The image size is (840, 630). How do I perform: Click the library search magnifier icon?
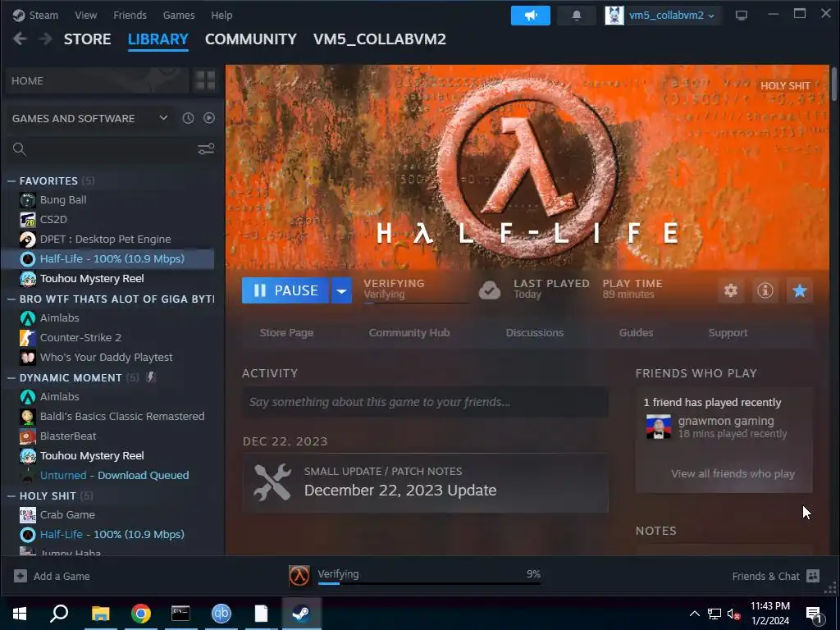[x=20, y=149]
